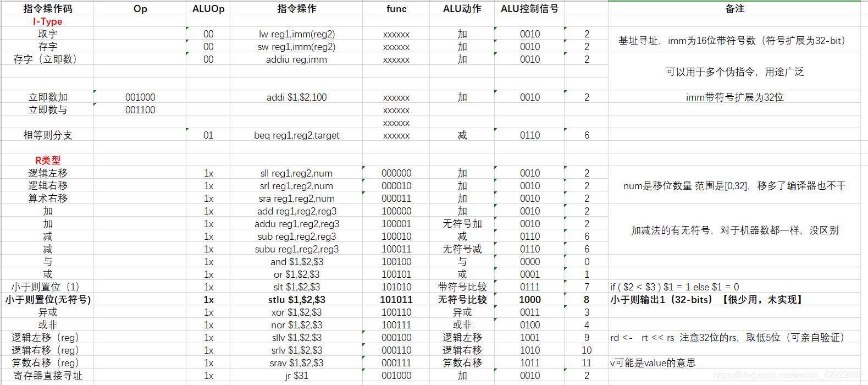Image resolution: width=868 pixels, height=385 pixels.
Task: Click the add reg1,reg2,reg3 cell
Action: pyautogui.click(x=296, y=211)
